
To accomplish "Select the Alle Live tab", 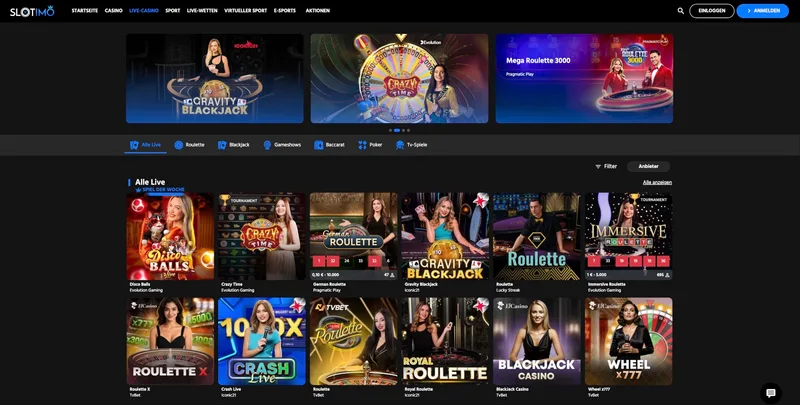I will point(145,145).
